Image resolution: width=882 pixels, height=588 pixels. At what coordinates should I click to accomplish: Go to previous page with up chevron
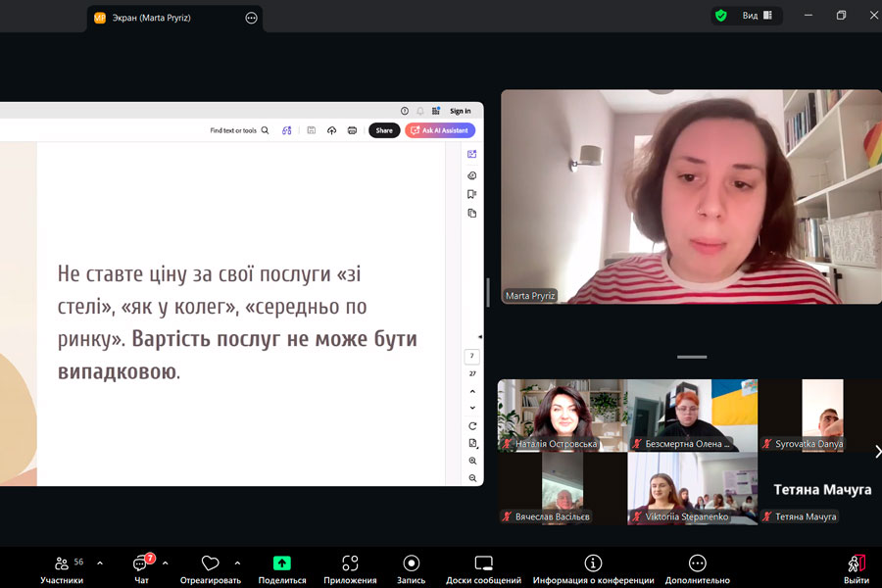tap(472, 391)
